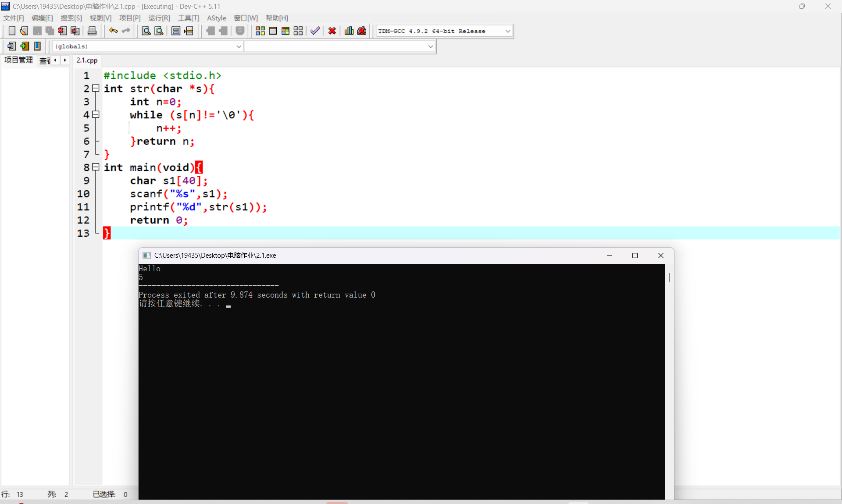Click the New file toolbar icon
The image size is (842, 504).
tap(12, 31)
